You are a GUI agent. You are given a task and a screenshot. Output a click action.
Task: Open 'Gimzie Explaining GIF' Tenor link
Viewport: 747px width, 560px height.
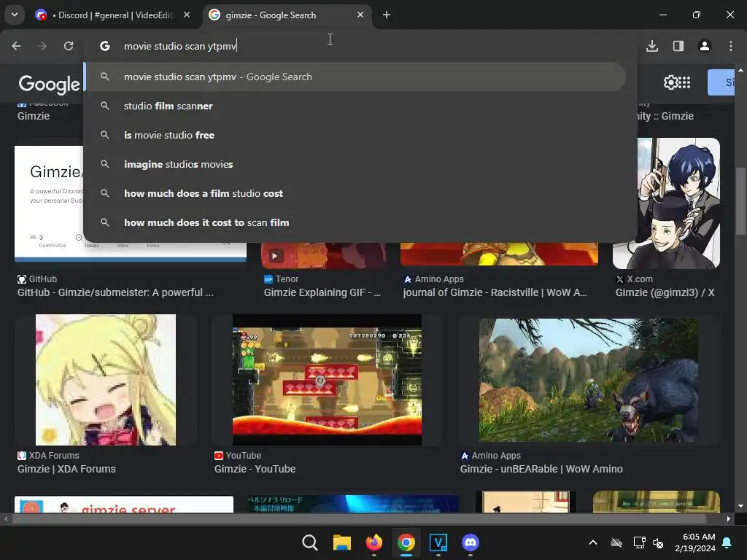click(322, 292)
